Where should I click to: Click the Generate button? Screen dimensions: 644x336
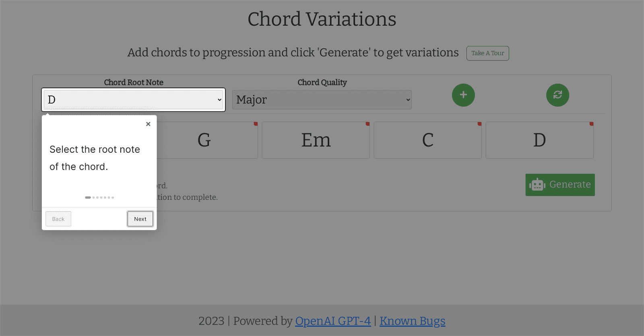click(560, 185)
